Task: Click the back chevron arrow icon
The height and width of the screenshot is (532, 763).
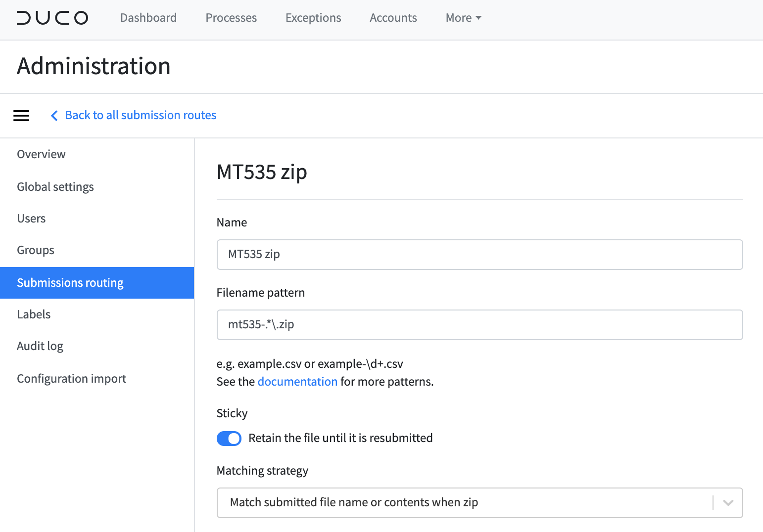Action: coord(54,116)
